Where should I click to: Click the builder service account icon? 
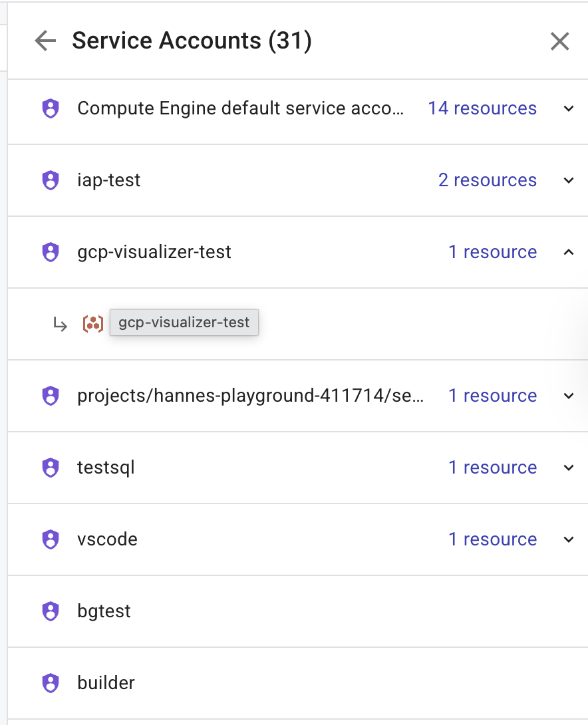(50, 682)
